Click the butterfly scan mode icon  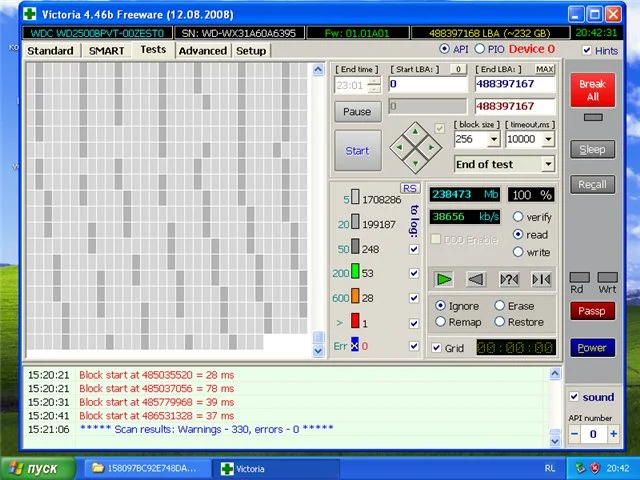541,279
